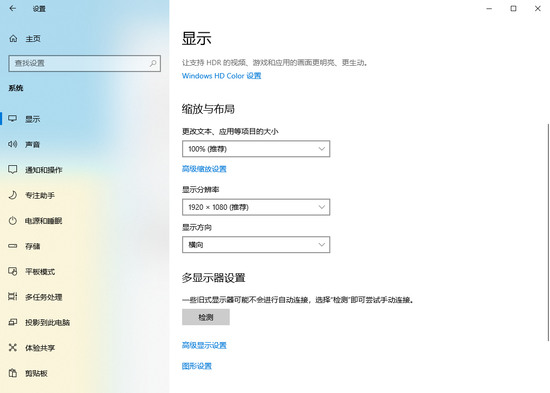Click the back arrow icon
The image size is (550, 393).
[x=13, y=8]
